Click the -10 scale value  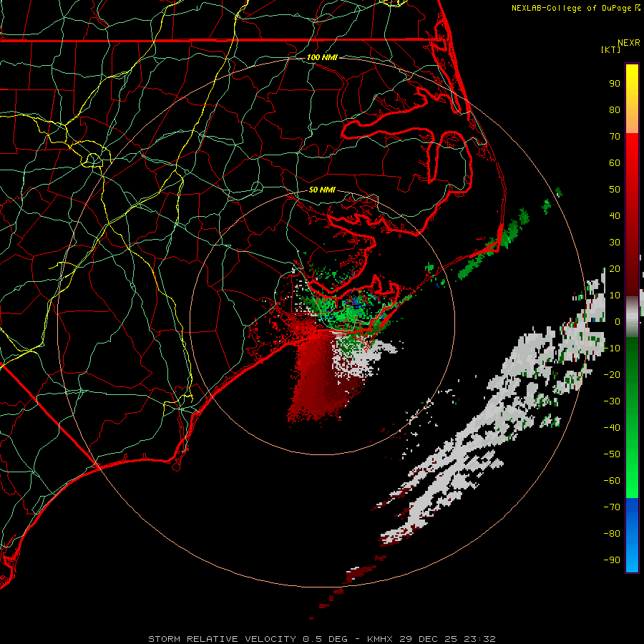[612, 348]
